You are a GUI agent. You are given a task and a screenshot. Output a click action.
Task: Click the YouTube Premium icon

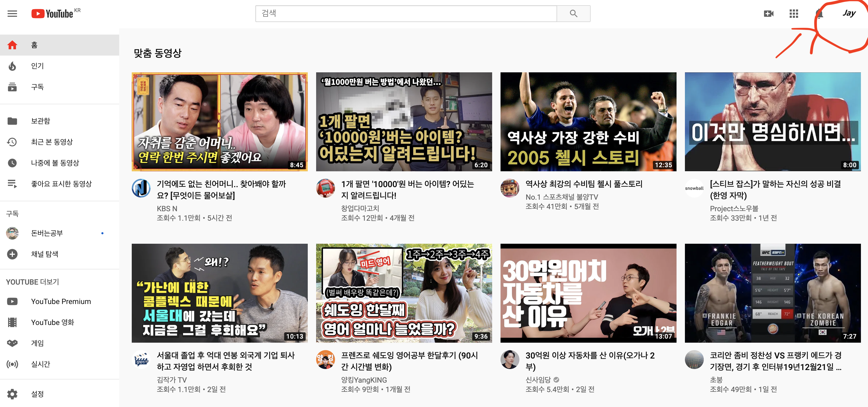13,301
